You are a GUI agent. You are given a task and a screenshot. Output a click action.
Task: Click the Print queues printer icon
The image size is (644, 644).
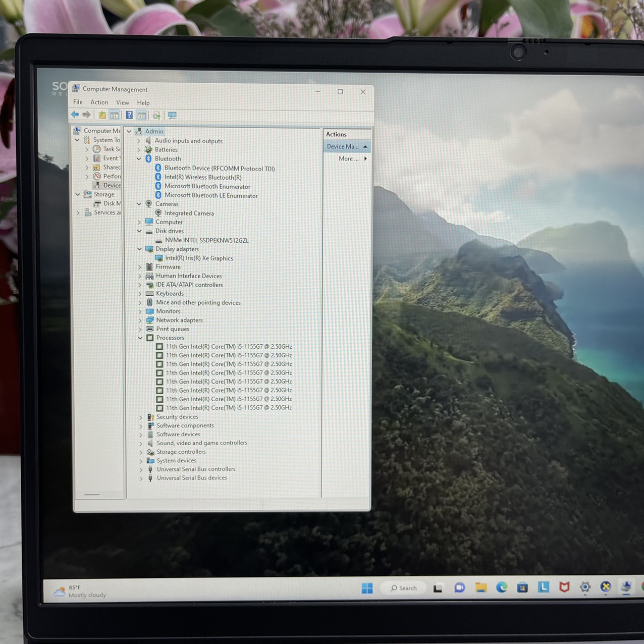pos(149,329)
